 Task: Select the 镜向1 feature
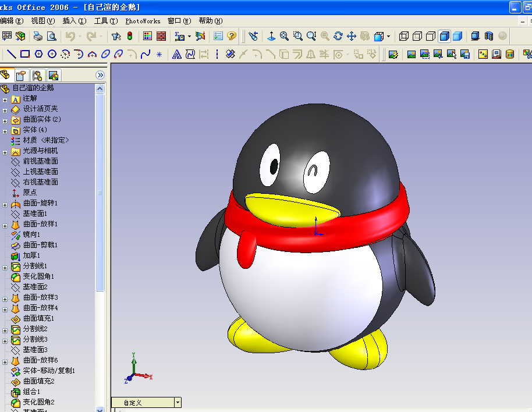pyautogui.click(x=31, y=235)
